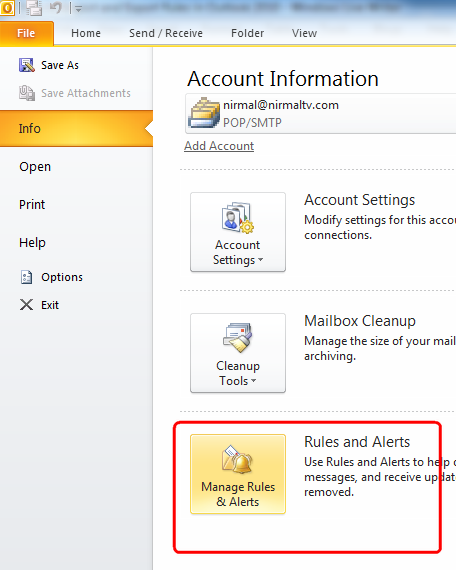Switch to the Folder ribbon tab

tap(247, 33)
